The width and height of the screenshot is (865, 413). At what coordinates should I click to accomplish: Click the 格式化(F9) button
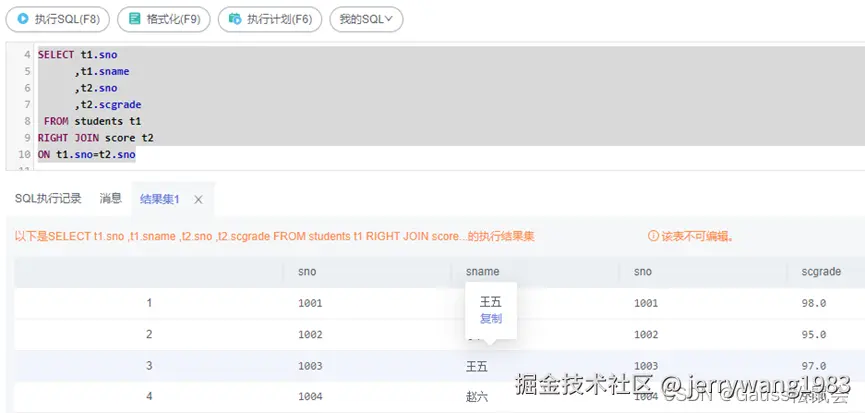click(x=164, y=19)
